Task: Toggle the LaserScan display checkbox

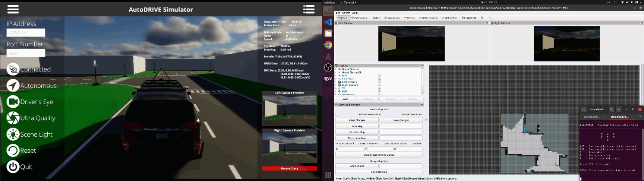Action: (x=379, y=79)
